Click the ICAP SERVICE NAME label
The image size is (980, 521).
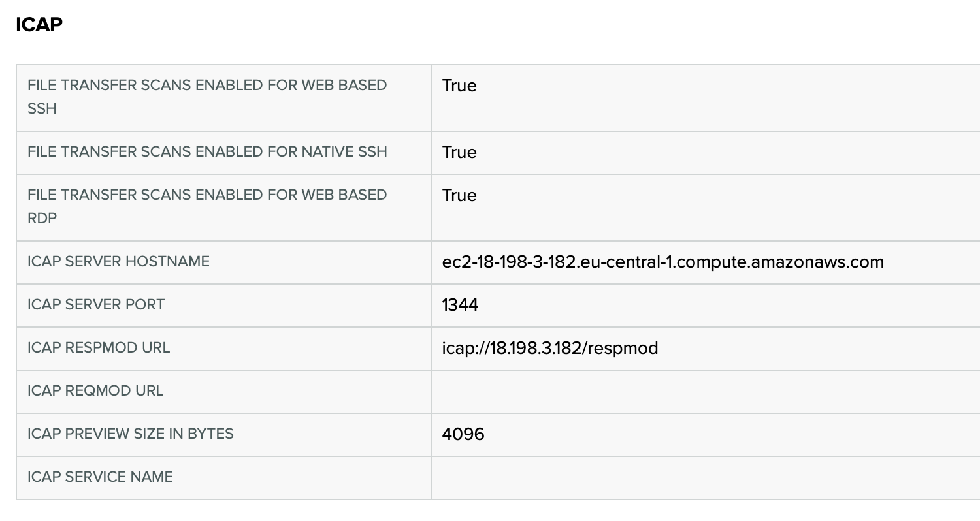coord(100,477)
